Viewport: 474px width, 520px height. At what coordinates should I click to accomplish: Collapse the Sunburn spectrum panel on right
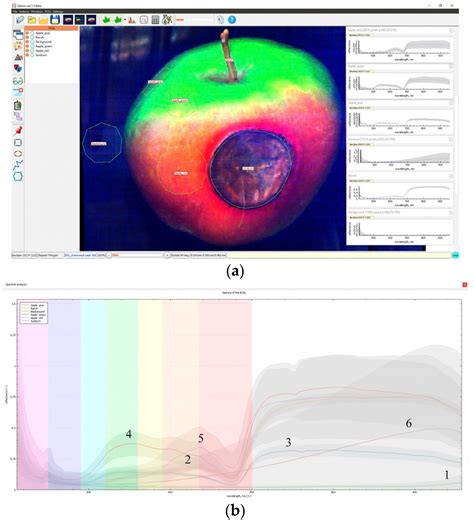pyautogui.click(x=451, y=139)
